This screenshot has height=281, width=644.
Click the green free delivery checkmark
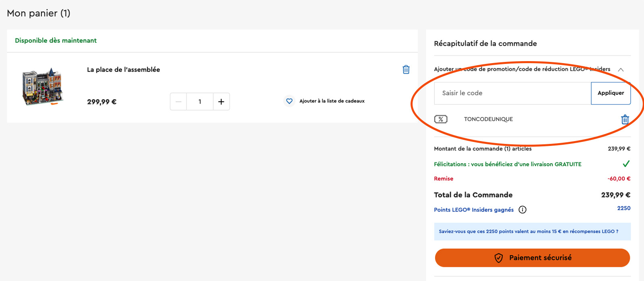(x=626, y=164)
